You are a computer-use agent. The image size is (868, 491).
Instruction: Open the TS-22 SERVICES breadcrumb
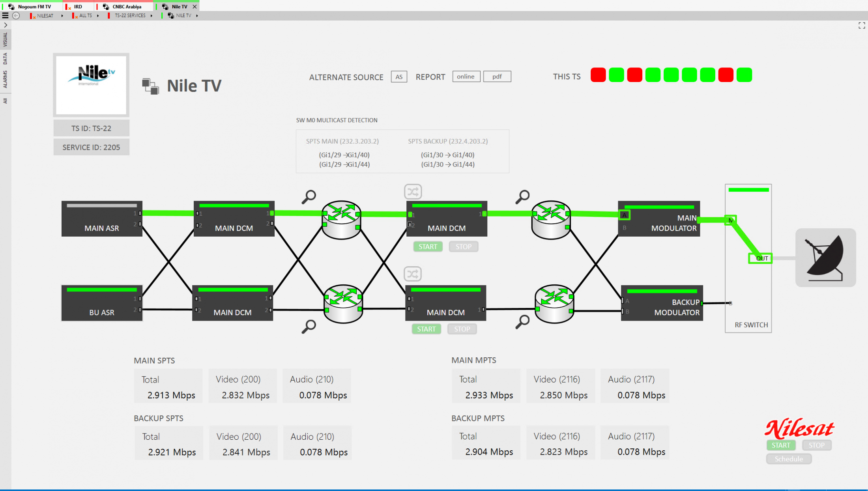[x=127, y=16]
